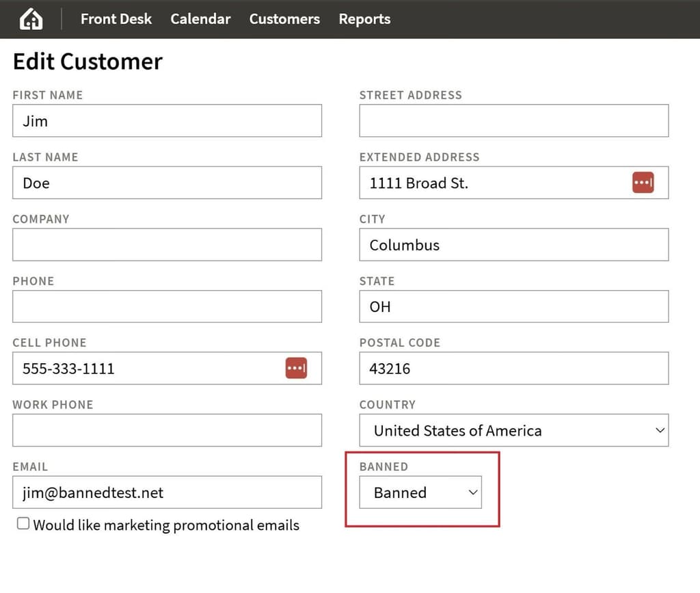Select the City field showing Columbus
Image resolution: width=700 pixels, height=593 pixels.
513,244
